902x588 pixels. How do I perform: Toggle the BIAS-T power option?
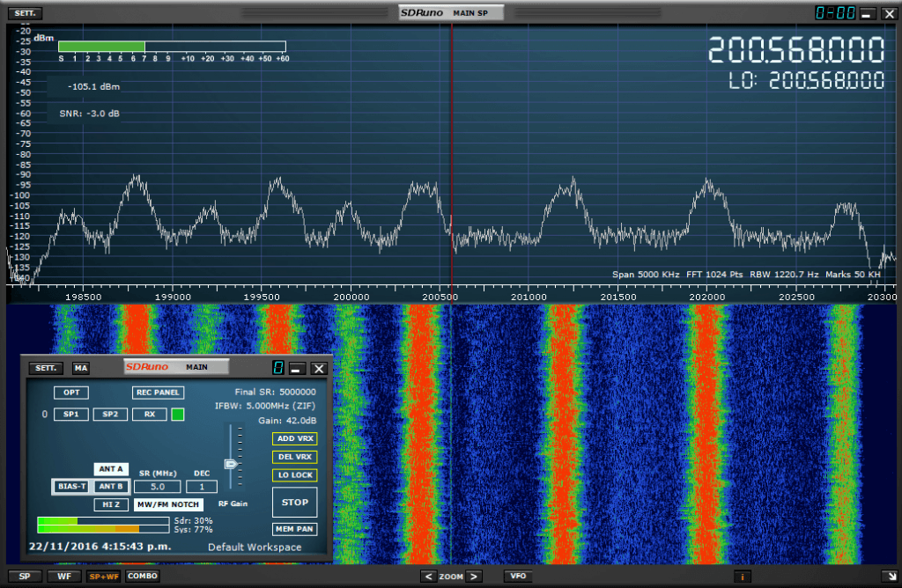(x=71, y=486)
